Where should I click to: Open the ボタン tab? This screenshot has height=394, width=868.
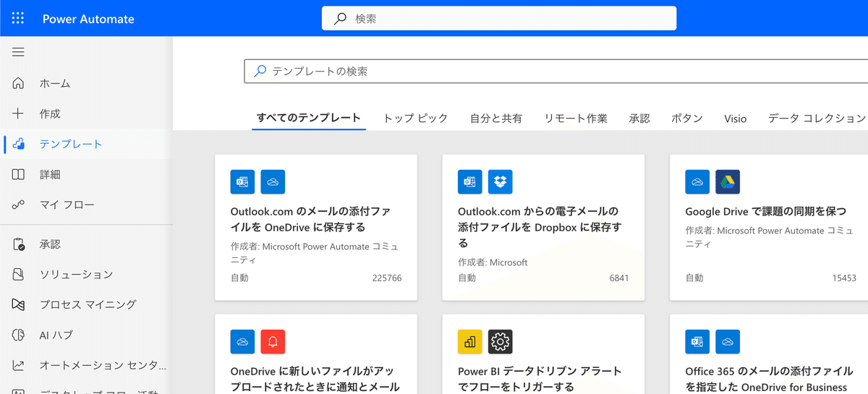pos(687,118)
